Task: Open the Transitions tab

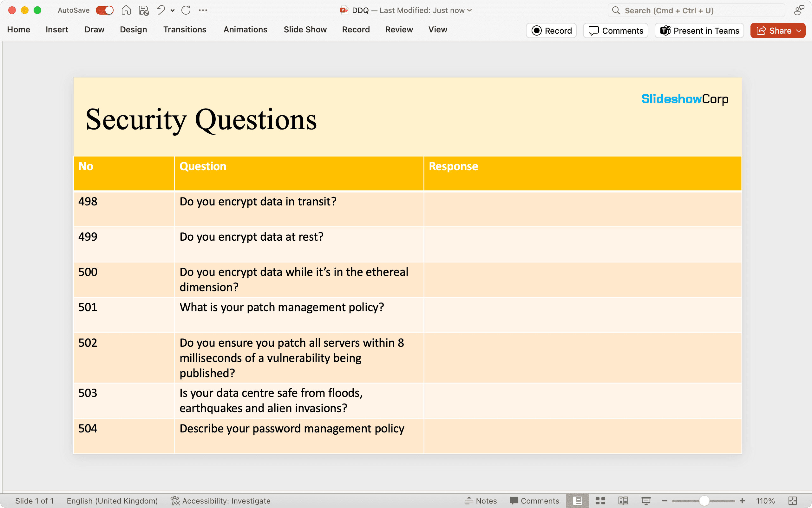Action: pos(185,30)
